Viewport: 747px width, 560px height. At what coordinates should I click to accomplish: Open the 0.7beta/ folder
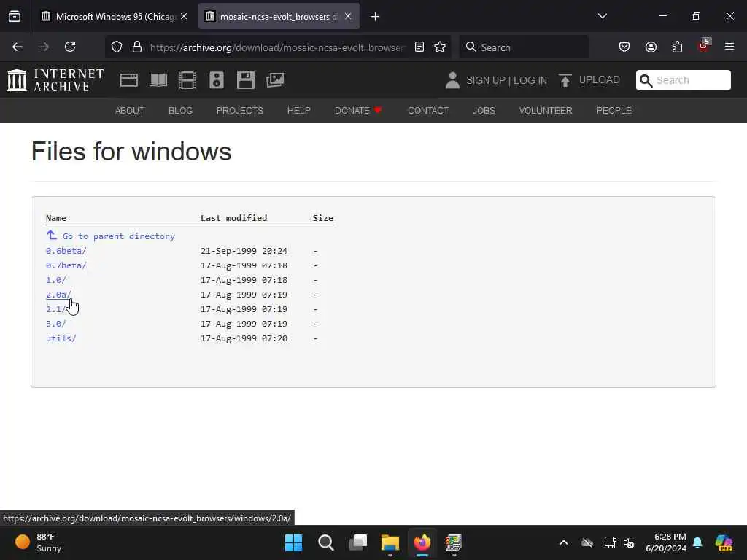pos(66,265)
